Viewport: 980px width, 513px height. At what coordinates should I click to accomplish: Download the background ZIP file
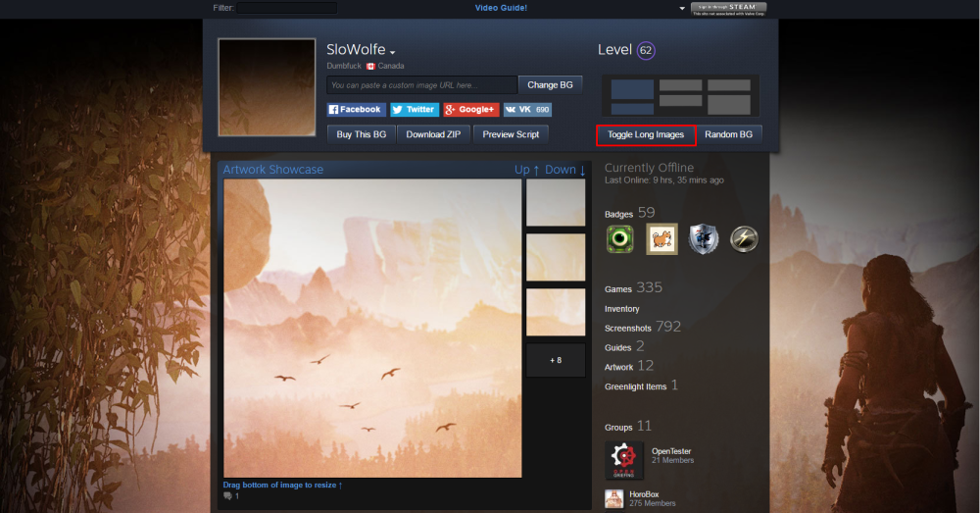(x=433, y=134)
